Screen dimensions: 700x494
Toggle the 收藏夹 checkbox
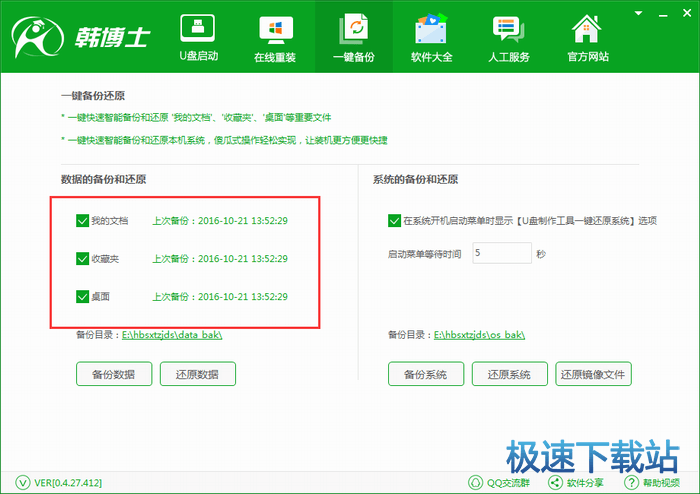point(83,258)
